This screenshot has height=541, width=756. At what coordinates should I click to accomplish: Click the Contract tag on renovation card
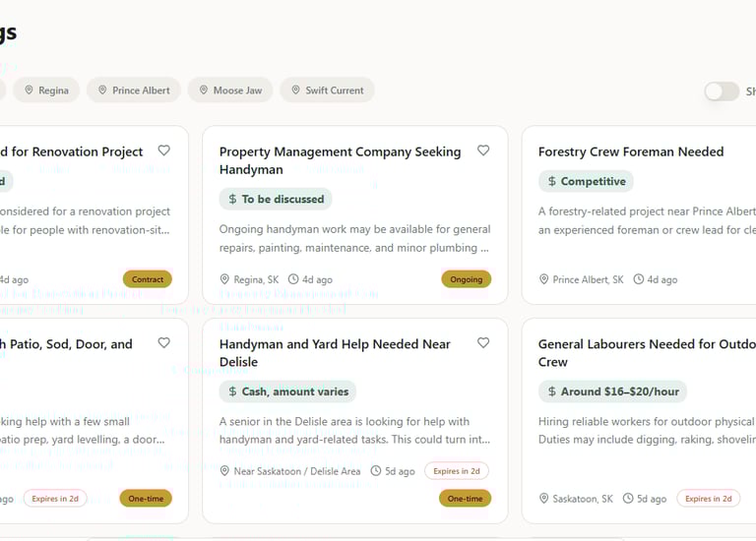coord(148,279)
